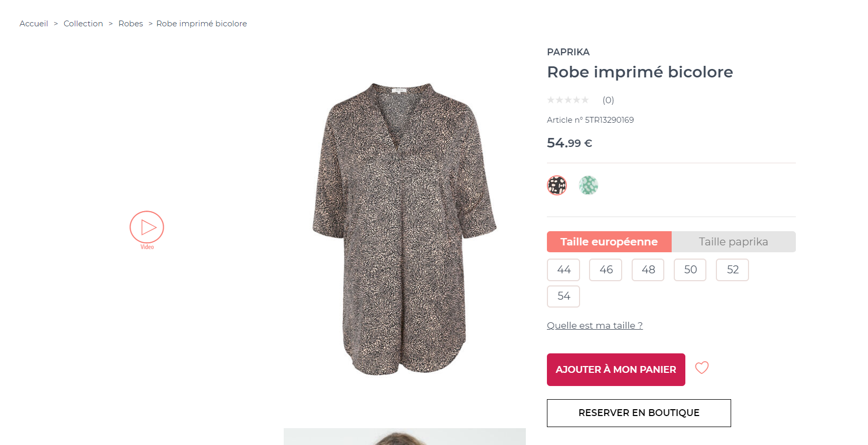The image size is (868, 445).
Task: Add the dress to wishlist heart
Action: (x=702, y=368)
